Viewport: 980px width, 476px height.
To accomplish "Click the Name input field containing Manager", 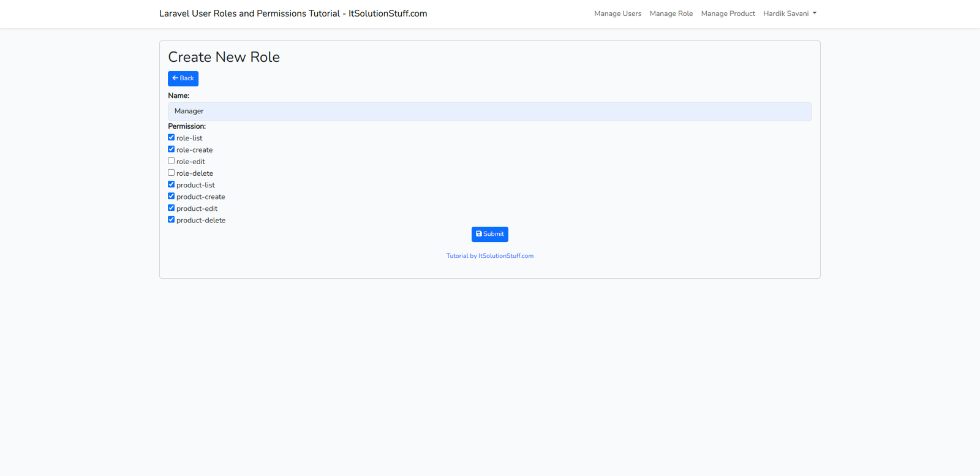I will [x=489, y=111].
